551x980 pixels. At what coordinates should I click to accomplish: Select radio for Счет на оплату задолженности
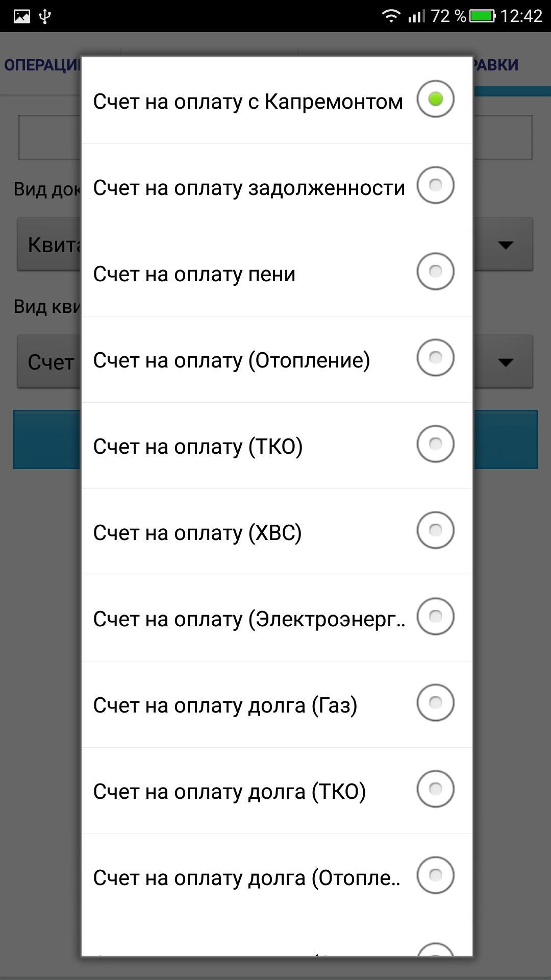[x=435, y=185]
